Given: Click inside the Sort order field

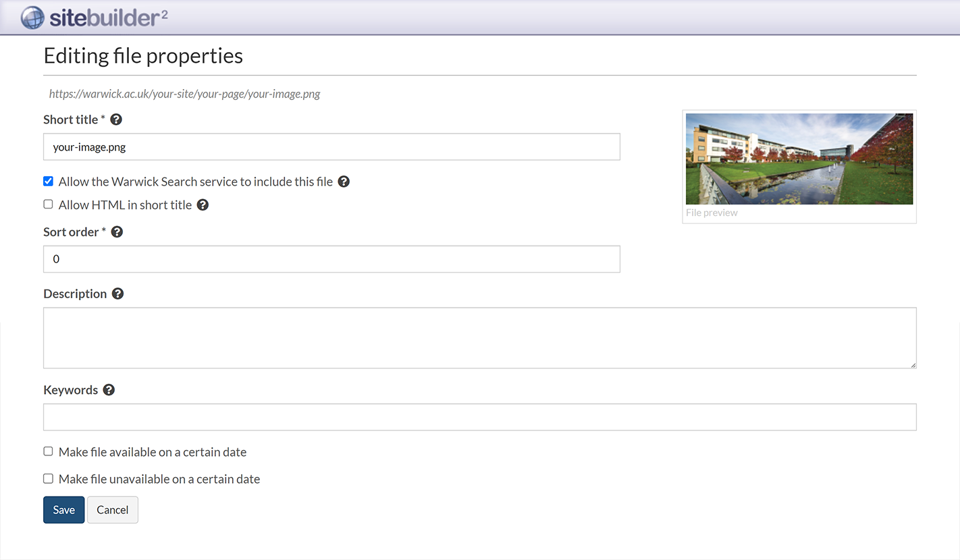Looking at the screenshot, I should pos(331,259).
